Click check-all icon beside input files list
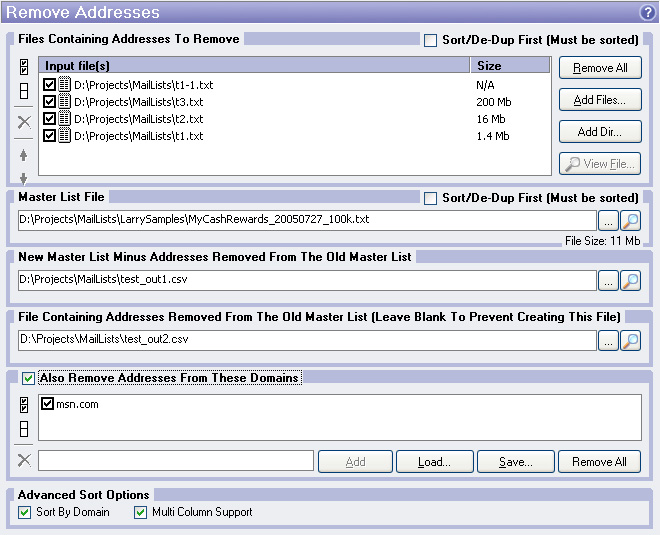 (25, 70)
